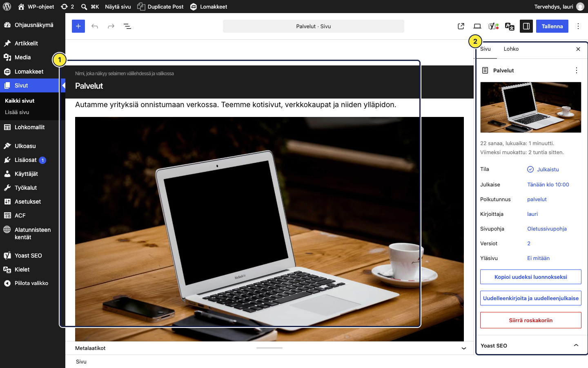This screenshot has height=368, width=588.
Task: Collapse the Yoast SEO panel
Action: [x=531, y=346]
